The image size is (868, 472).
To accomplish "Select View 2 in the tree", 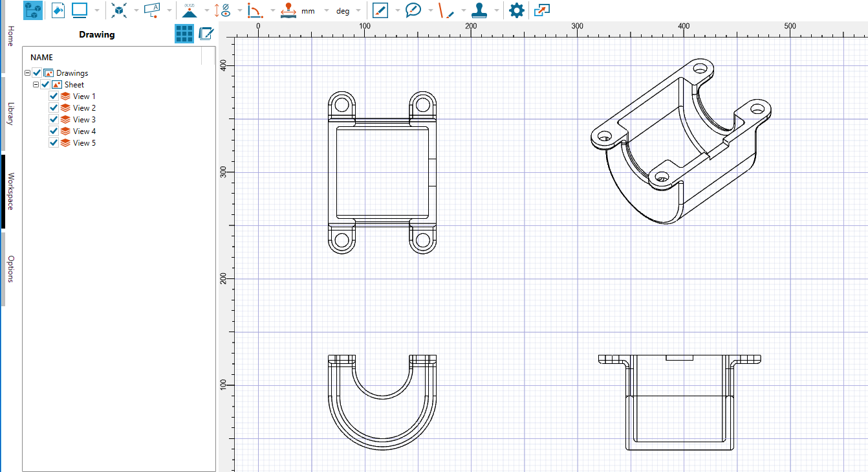I will coord(84,108).
